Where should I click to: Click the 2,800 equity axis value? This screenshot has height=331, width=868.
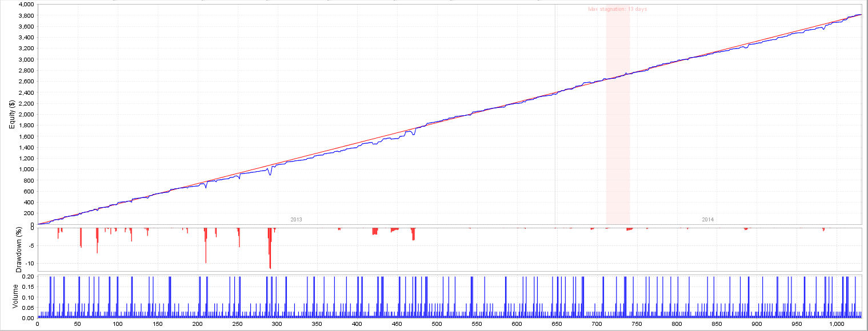coord(26,70)
